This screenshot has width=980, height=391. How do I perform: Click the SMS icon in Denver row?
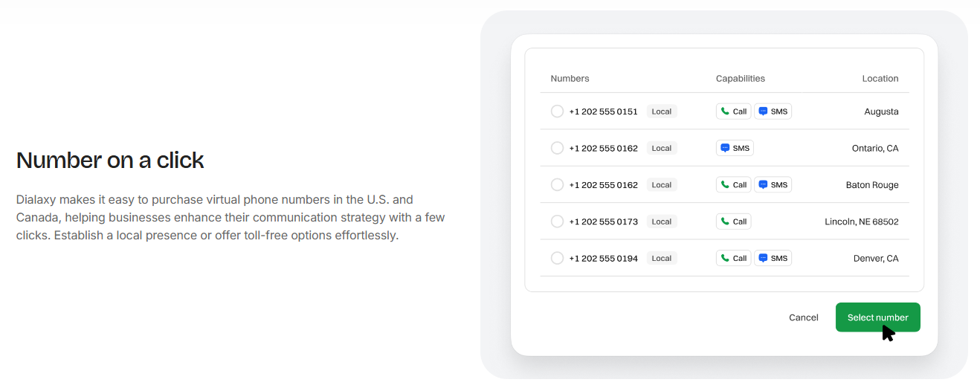pyautogui.click(x=763, y=258)
